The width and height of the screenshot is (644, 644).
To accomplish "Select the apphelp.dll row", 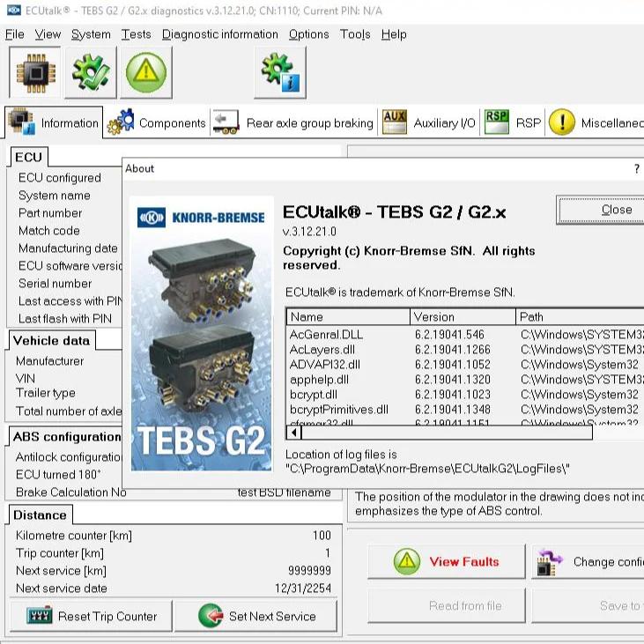I will (465, 380).
